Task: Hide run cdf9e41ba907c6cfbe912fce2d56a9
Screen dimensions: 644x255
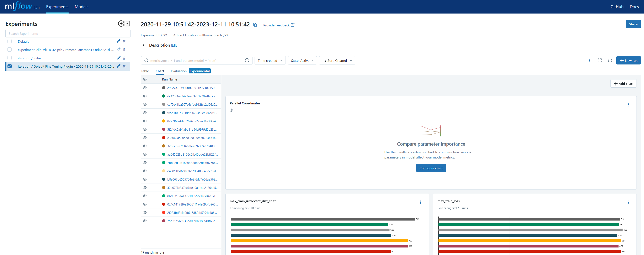Action: pos(145,104)
